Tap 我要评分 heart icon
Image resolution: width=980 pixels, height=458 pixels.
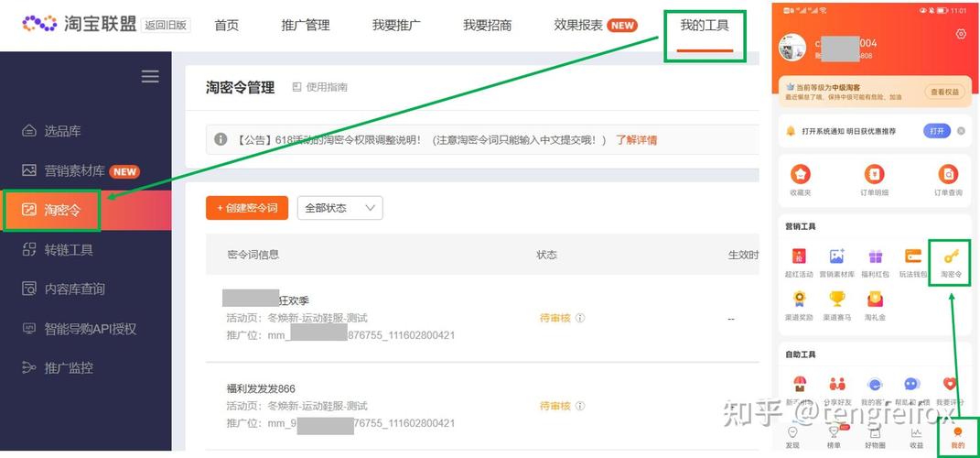click(950, 384)
